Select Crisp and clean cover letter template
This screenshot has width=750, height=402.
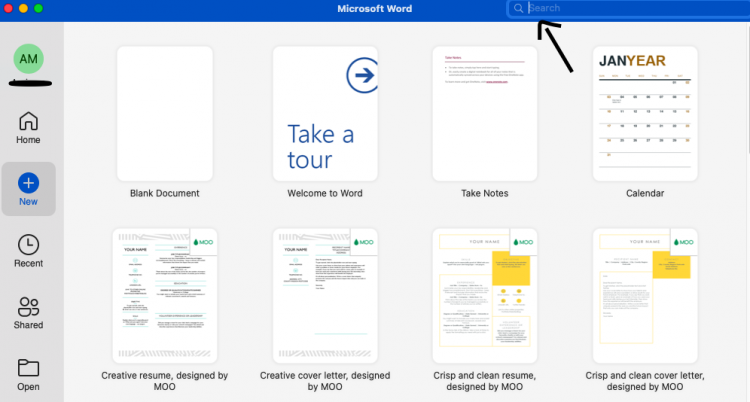645,296
